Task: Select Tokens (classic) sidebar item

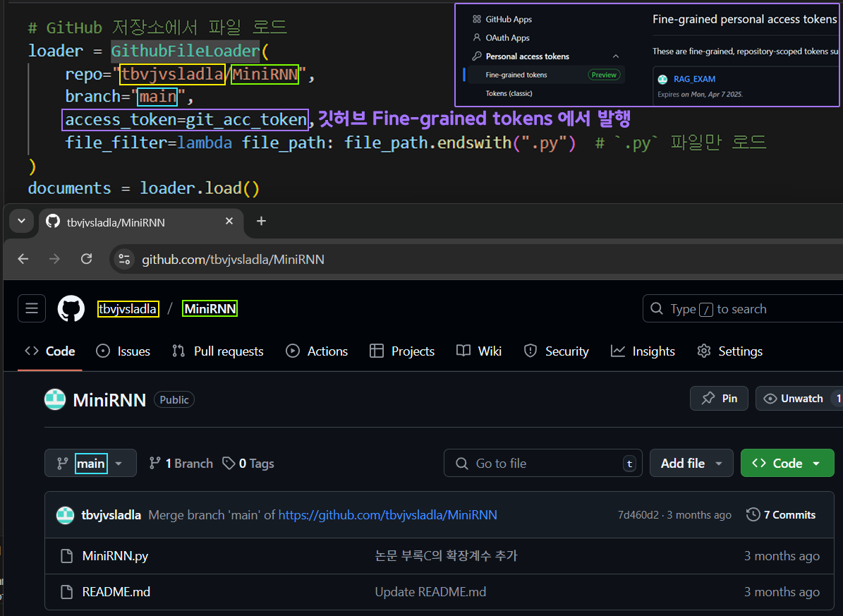Action: click(x=509, y=94)
